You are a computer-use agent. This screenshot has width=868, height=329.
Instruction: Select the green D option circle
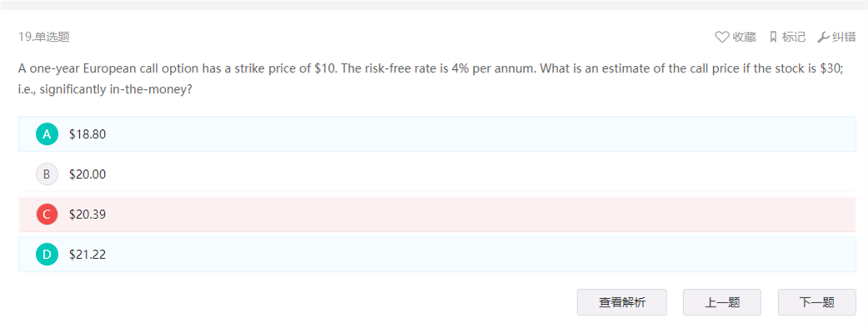[x=47, y=255]
